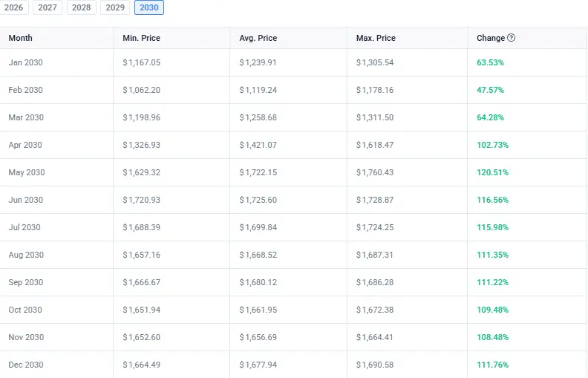Click the 111.22% change value

pos(492,282)
